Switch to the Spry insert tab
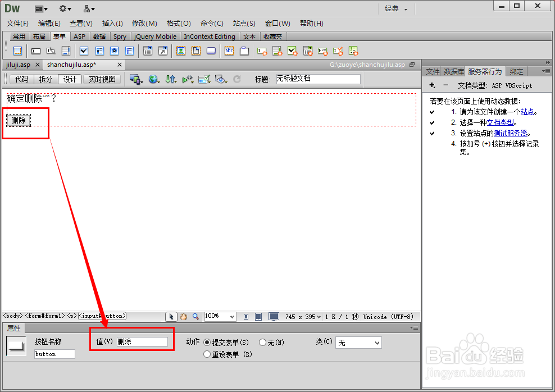555x392 pixels. pyautogui.click(x=120, y=37)
